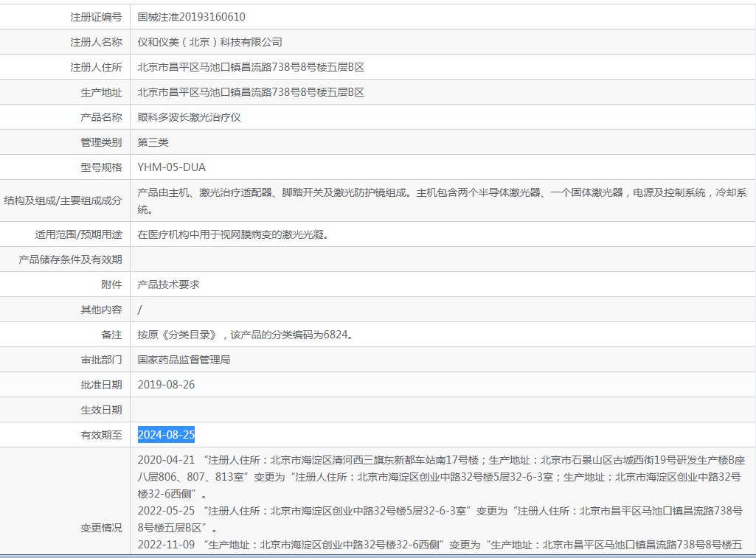Click the 产品技术要求 attachment text
Screen dimensions: 756x558
point(169,285)
